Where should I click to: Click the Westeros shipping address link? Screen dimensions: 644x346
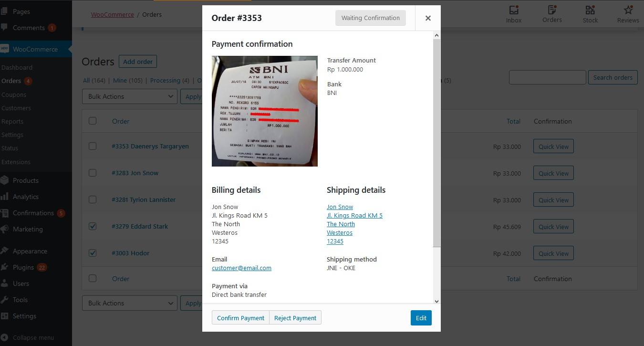(340, 232)
